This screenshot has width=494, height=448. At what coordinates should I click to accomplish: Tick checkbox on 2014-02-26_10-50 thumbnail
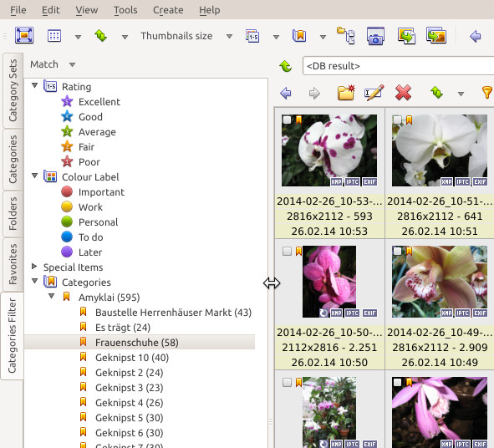(287, 251)
